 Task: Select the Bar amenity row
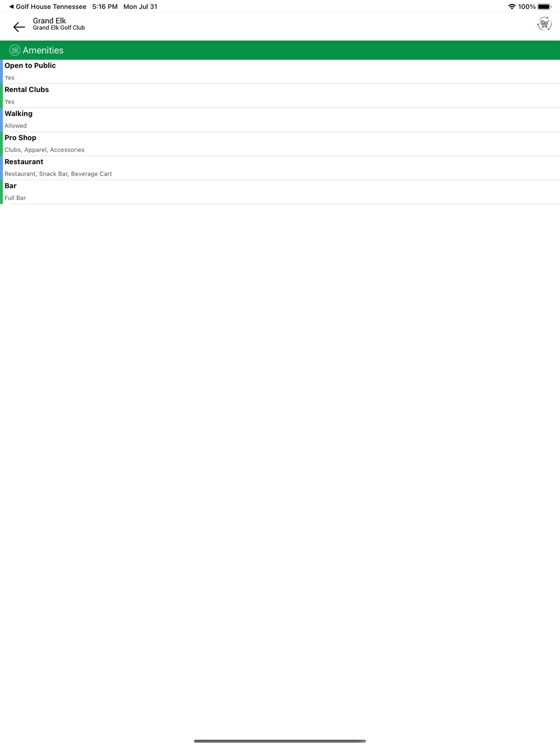pos(280,192)
